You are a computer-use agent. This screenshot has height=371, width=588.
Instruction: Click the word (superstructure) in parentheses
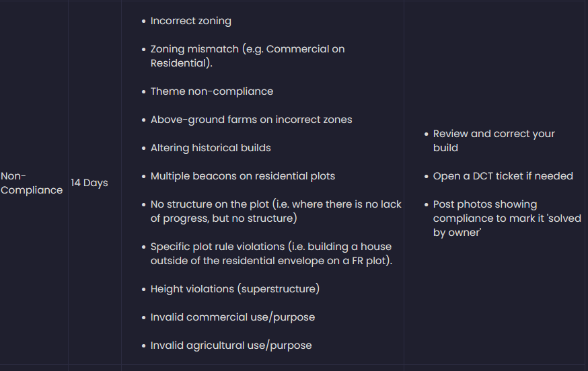tap(278, 289)
